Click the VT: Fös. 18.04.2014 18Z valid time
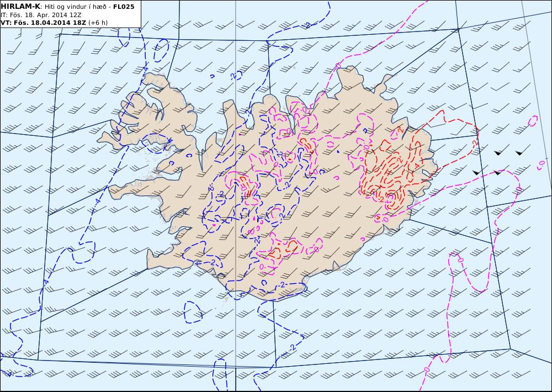Viewport: 552px width, 392px height. tap(43, 23)
